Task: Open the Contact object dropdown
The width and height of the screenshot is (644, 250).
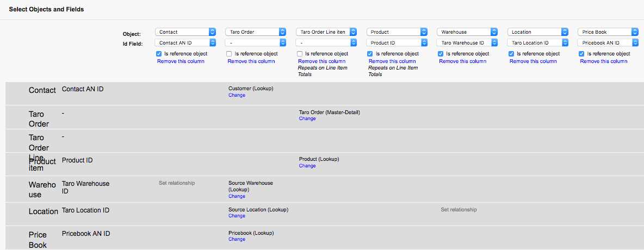Action: (x=185, y=32)
